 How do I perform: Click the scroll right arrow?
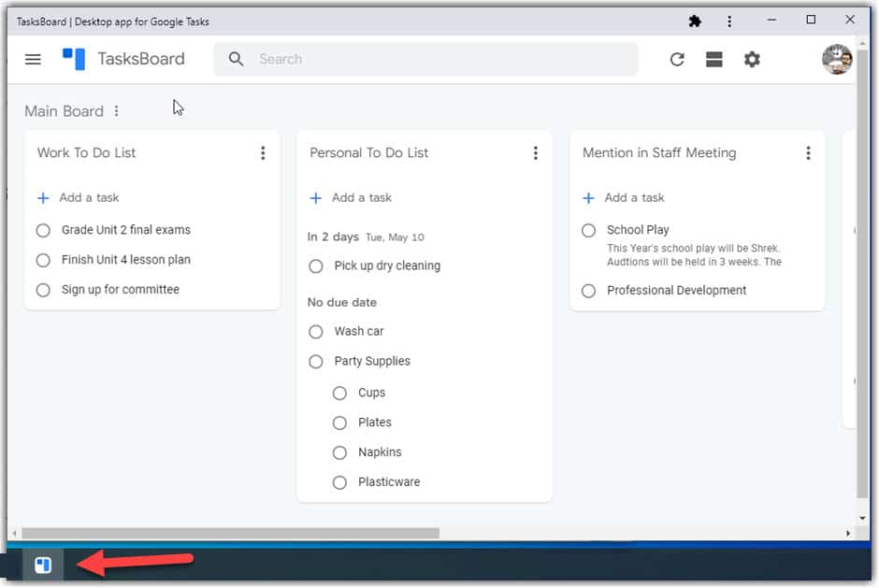(x=848, y=533)
